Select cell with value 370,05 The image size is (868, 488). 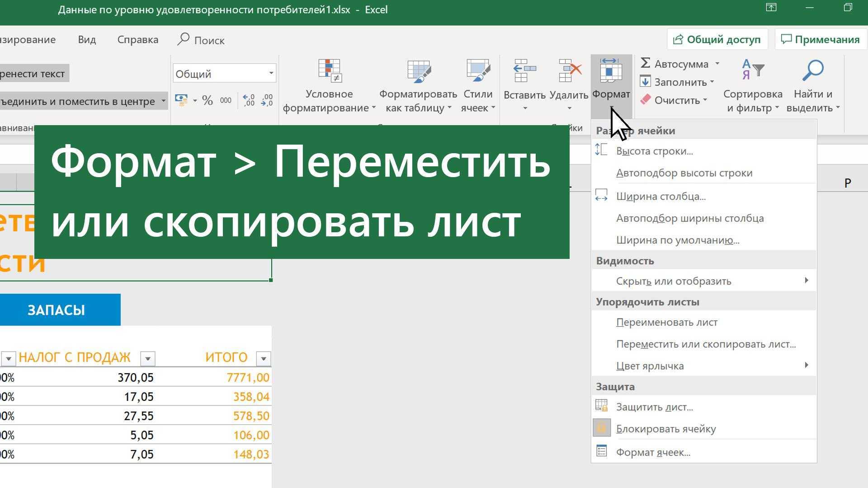pos(136,377)
